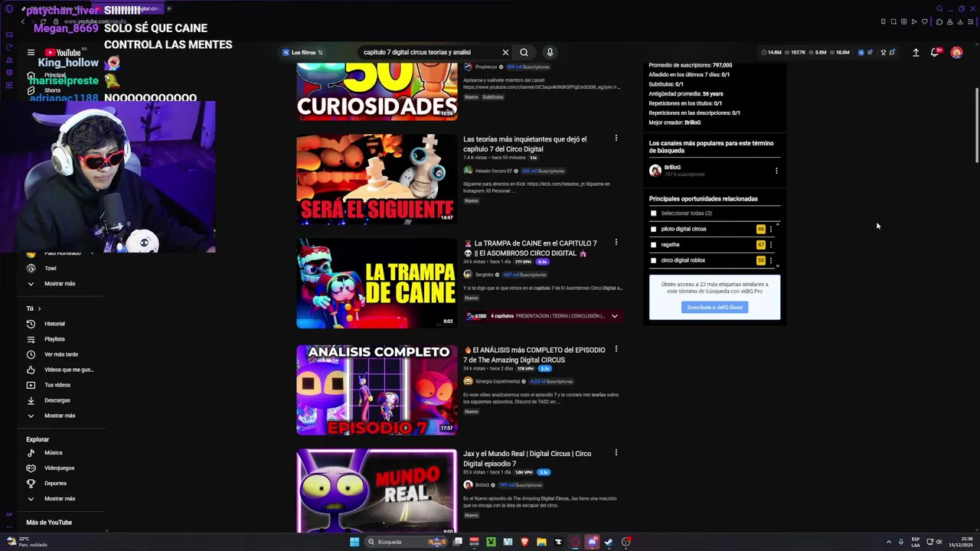Click the Windows taskbar Búsqueda box
The height and width of the screenshot is (551, 980).
point(406,542)
